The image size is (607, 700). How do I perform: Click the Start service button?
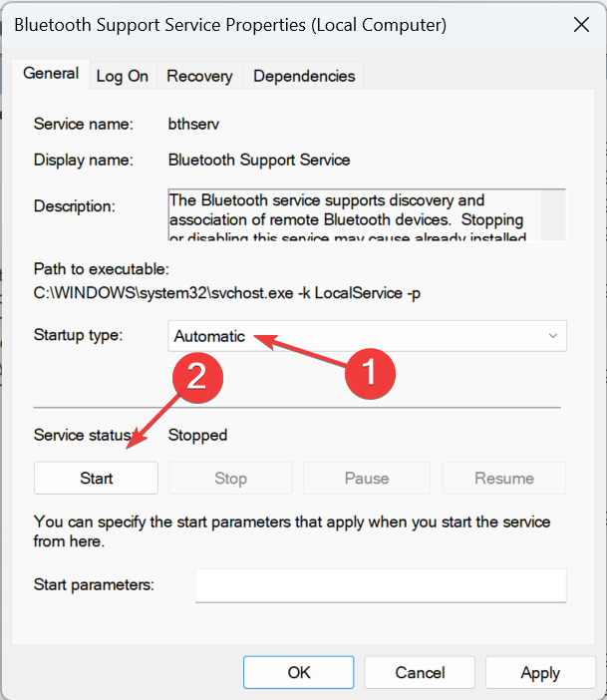(96, 478)
